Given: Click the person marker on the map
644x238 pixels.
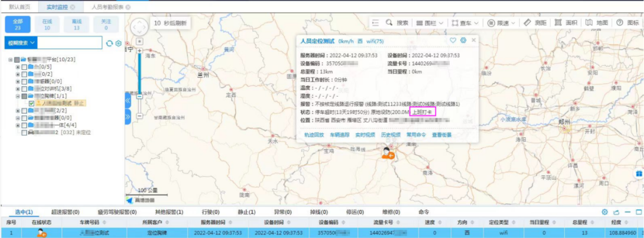Looking at the screenshot, I should (x=388, y=153).
